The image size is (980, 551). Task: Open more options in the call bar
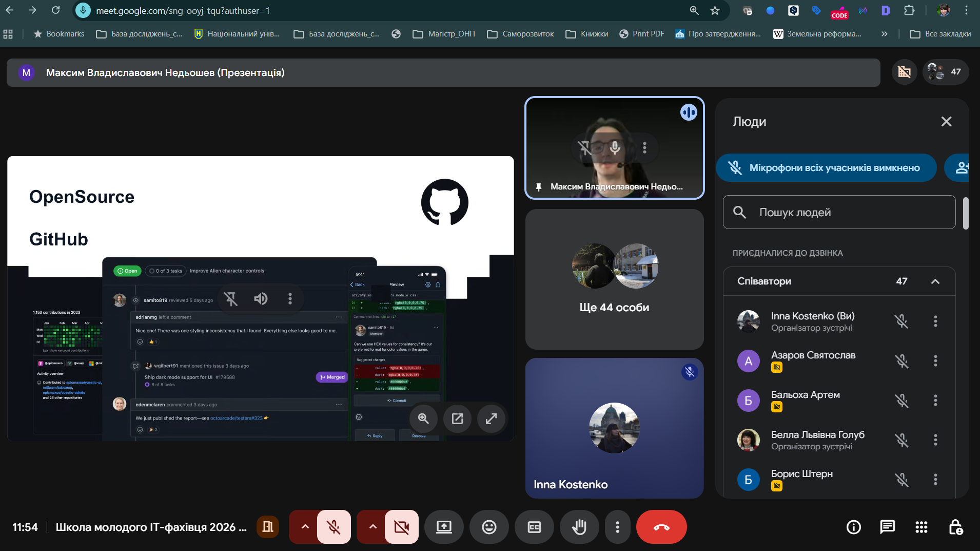(x=617, y=527)
